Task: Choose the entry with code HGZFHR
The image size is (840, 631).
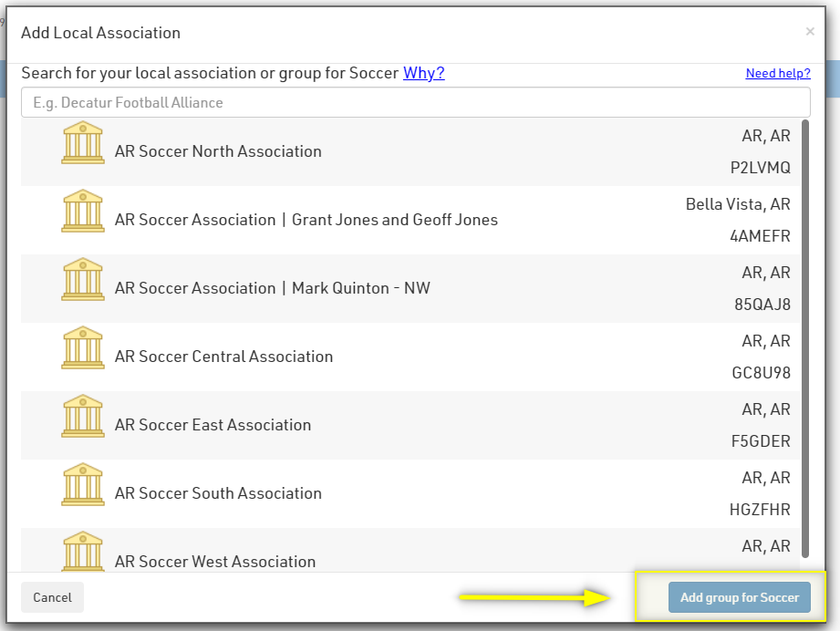Action: click(x=761, y=510)
